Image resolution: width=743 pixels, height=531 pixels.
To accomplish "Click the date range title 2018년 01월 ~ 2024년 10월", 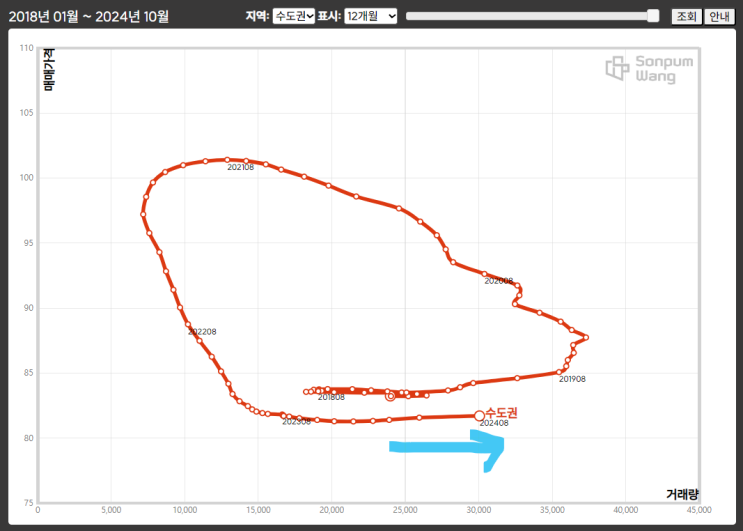I will click(89, 17).
